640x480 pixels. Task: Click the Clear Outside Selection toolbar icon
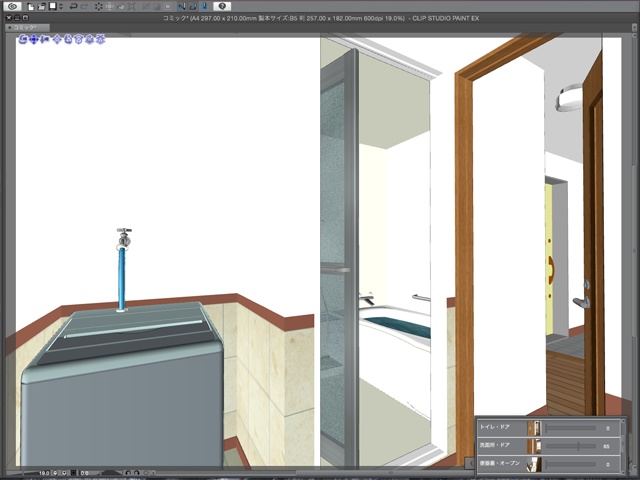point(109,7)
